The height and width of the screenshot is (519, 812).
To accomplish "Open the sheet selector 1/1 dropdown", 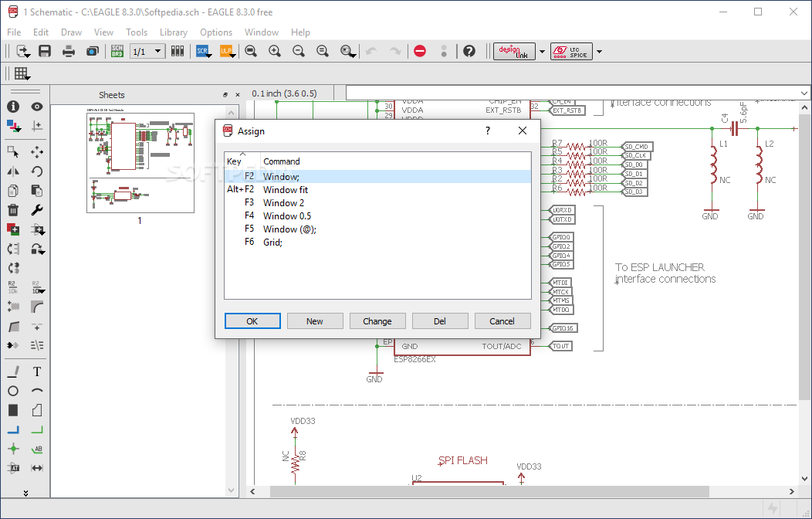I will click(147, 51).
